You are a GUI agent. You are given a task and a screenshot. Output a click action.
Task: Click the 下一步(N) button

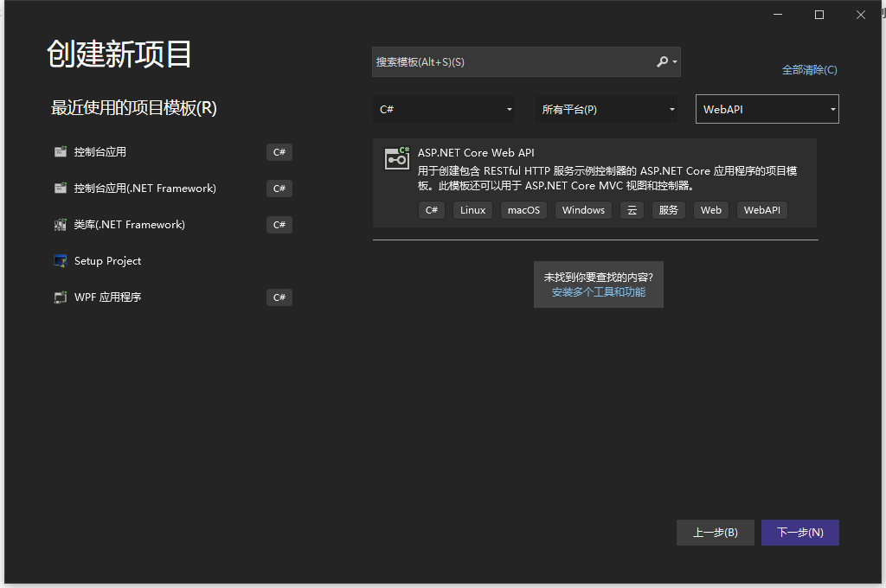[800, 533]
